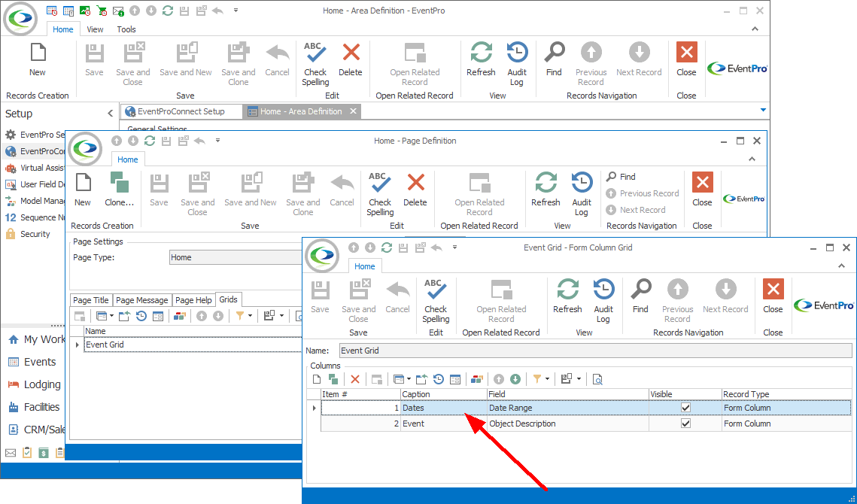Click Refresh in Page Definition ribbon
Viewport: 857px width, 504px height.
(546, 190)
